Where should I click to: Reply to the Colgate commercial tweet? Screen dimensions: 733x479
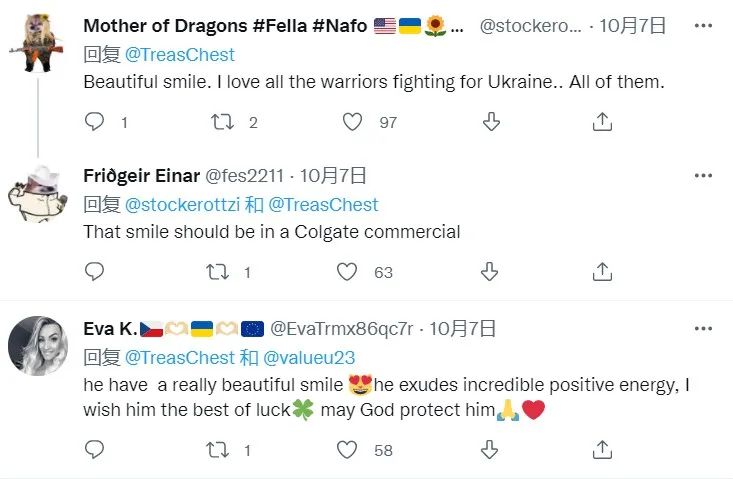pos(95,271)
